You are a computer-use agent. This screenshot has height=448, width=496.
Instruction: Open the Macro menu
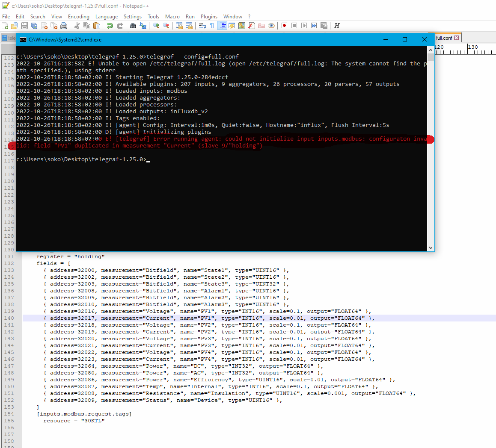click(172, 17)
